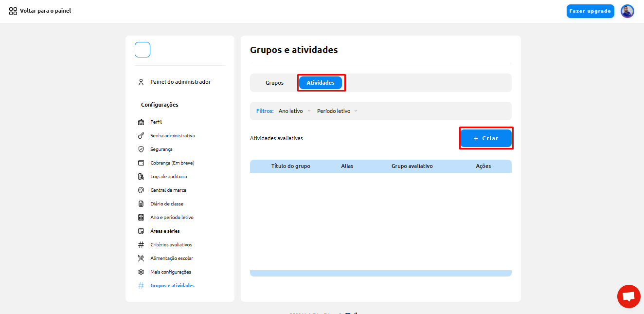The image size is (644, 314).
Task: Click the Áreas e séries icon
Action: tap(141, 231)
